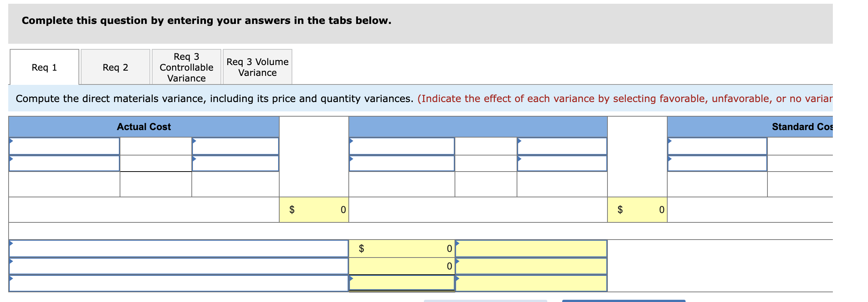Open the middle favorable/unfavorable effect dropdown
868x302 pixels.
coord(531,266)
